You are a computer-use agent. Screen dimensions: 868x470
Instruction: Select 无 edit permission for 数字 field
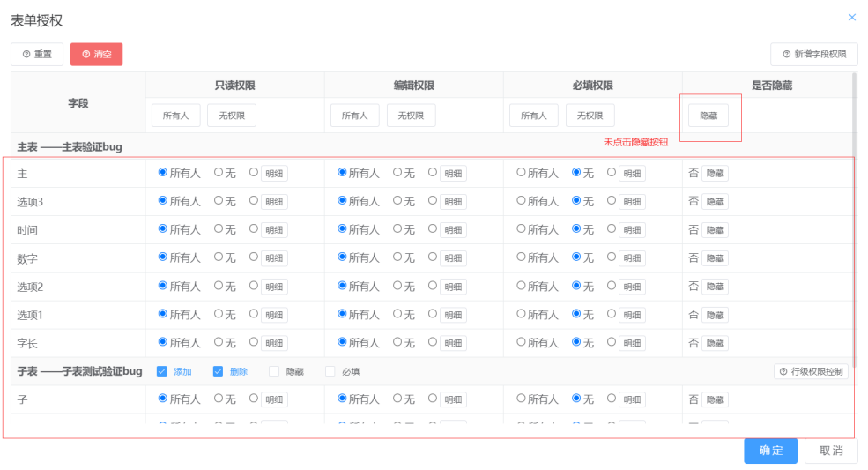point(397,257)
